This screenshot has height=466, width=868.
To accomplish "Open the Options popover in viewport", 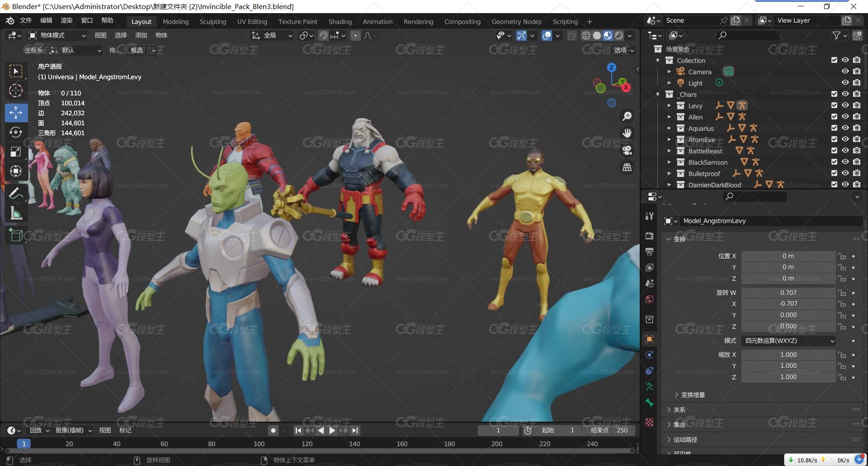I will pyautogui.click(x=623, y=50).
